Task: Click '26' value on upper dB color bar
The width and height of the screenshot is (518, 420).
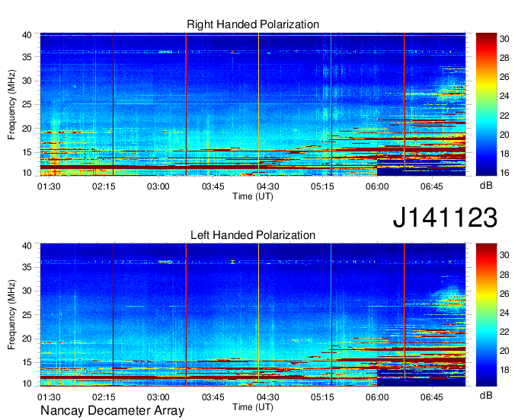Action: click(504, 77)
